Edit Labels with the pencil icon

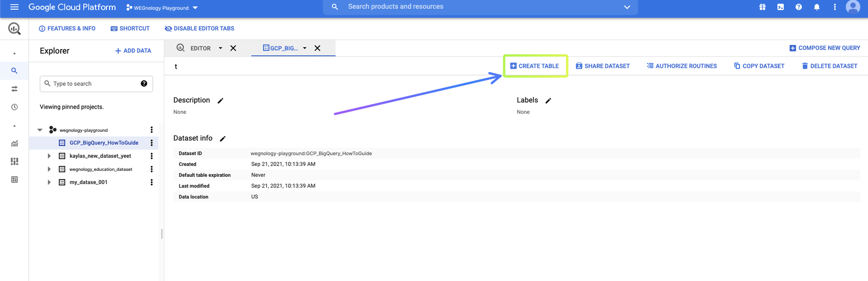tap(548, 101)
